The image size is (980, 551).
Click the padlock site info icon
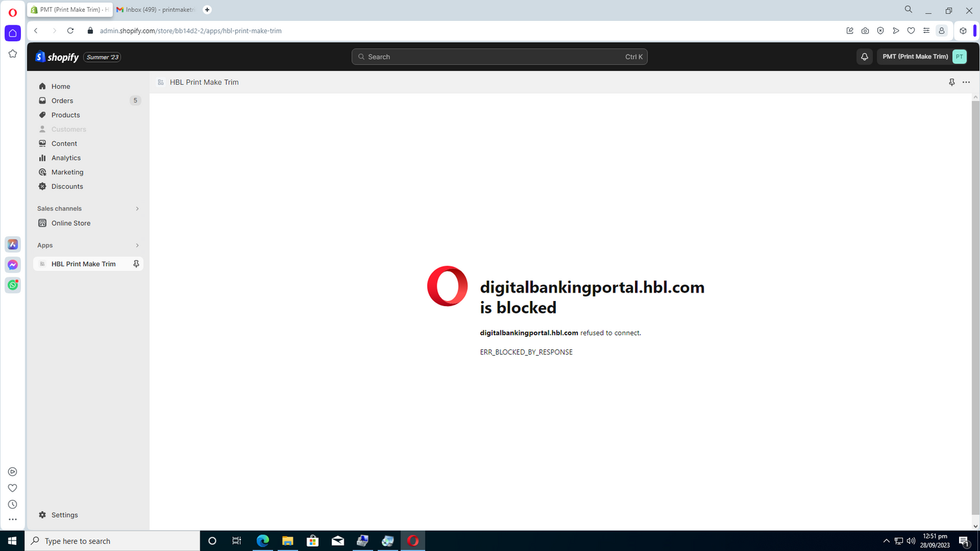[x=90, y=31]
